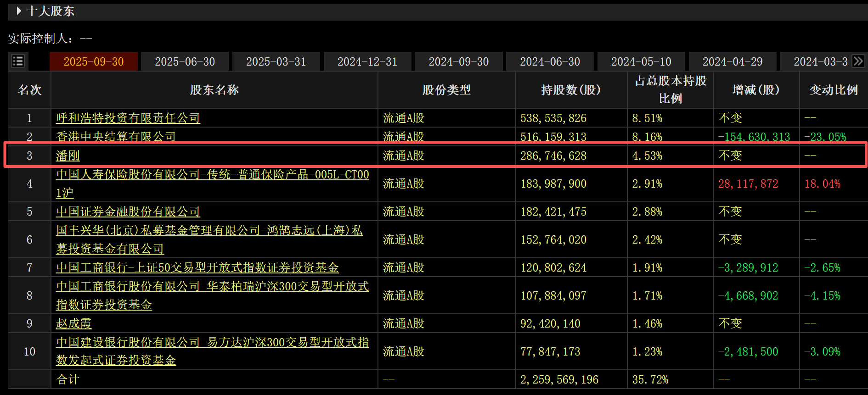The height and width of the screenshot is (395, 868).
Task: Click the -4.15% change ratio
Action: click(823, 295)
